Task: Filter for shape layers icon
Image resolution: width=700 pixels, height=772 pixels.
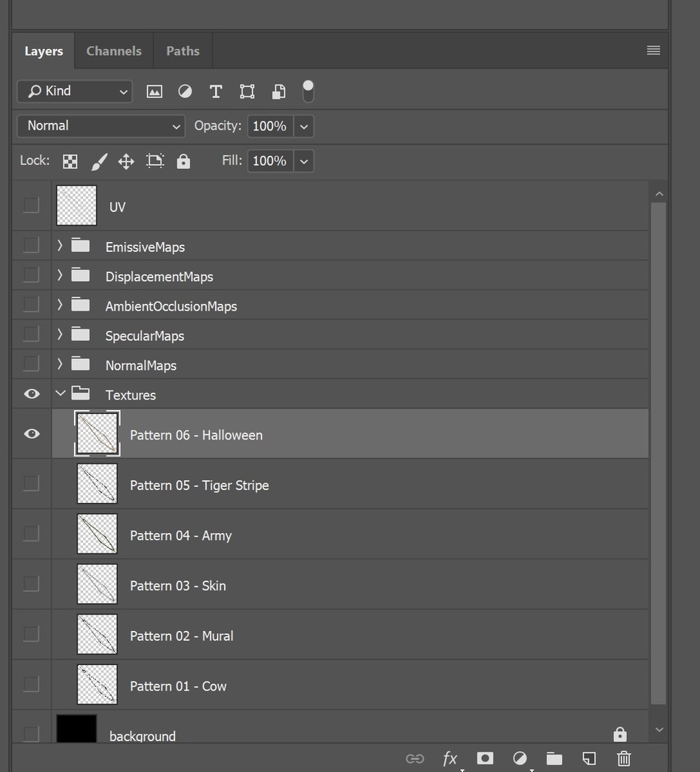Action: point(247,91)
